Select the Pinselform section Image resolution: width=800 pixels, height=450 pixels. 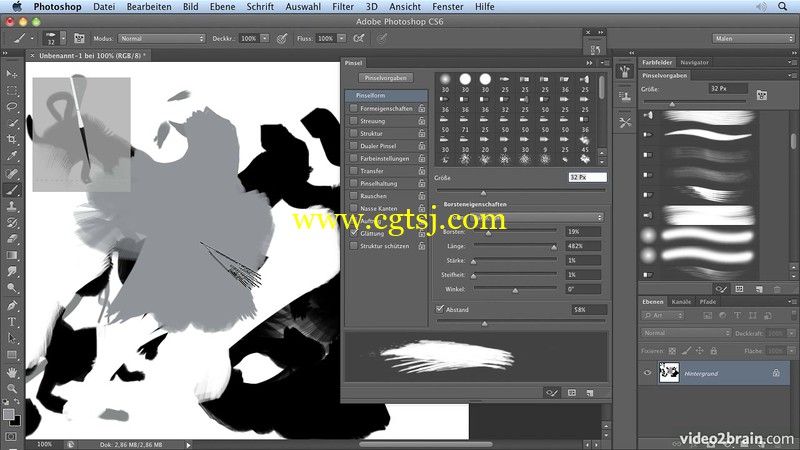coord(386,95)
